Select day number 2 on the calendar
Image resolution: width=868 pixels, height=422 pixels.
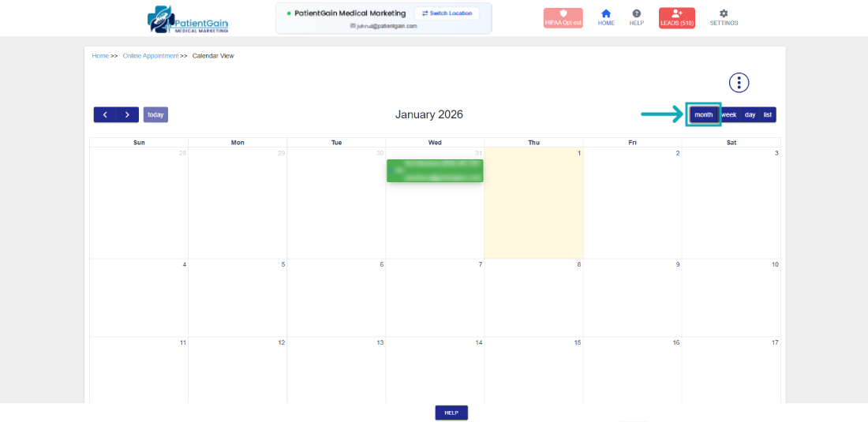click(x=678, y=153)
